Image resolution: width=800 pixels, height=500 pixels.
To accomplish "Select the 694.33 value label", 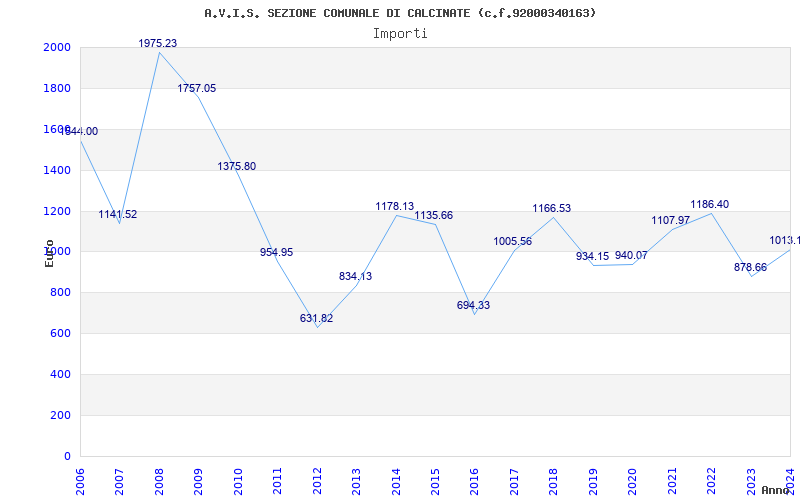I will 473,305.
